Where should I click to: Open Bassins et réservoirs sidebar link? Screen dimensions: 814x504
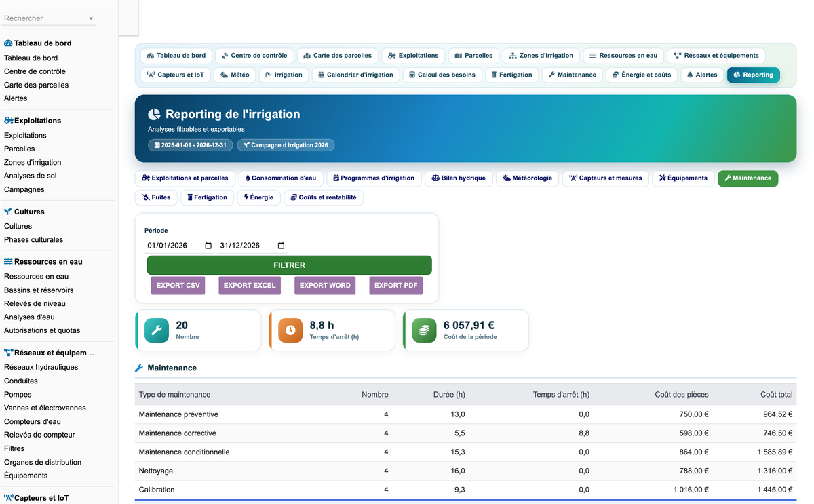click(39, 290)
